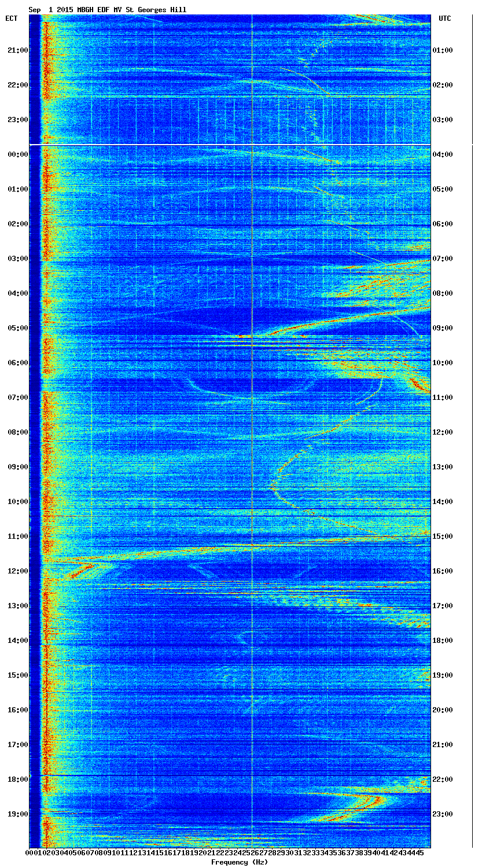
Task: Select the 19:00 label on the ECT axis
Action: 17,814
